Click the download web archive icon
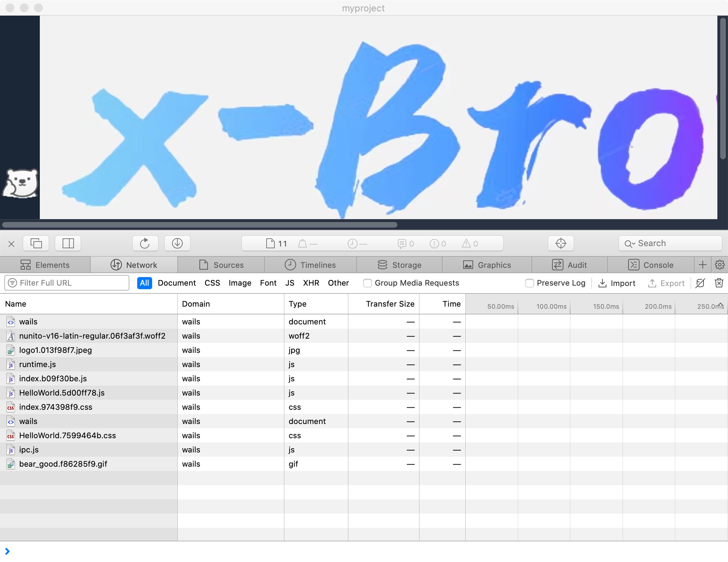Viewport: 728px width, 562px height. [177, 244]
